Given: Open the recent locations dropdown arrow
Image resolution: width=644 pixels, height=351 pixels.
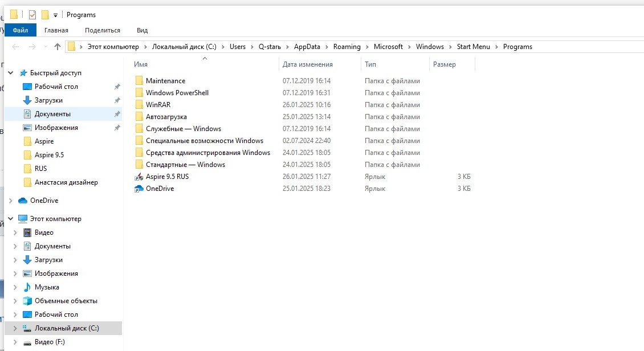Looking at the screenshot, I should coord(46,47).
